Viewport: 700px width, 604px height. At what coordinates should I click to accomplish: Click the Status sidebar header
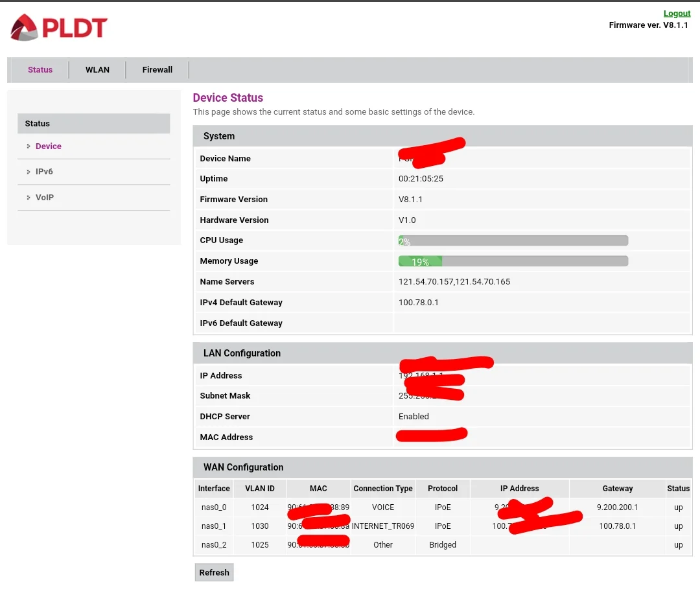click(94, 123)
